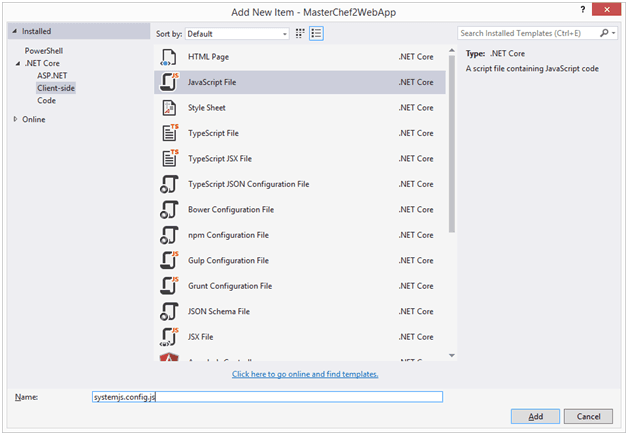The height and width of the screenshot is (435, 628).
Task: Select Client-side category
Action: tap(56, 88)
